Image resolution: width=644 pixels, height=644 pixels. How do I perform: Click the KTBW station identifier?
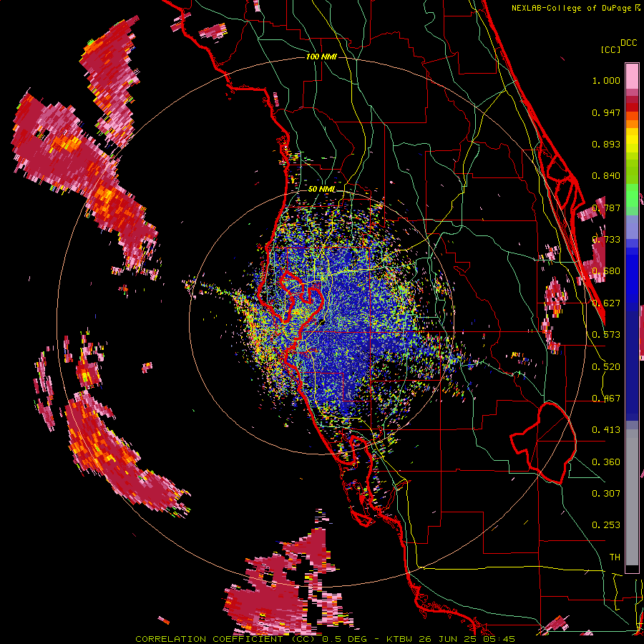pos(401,639)
